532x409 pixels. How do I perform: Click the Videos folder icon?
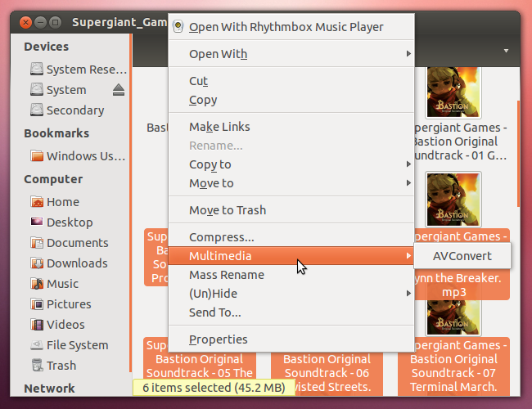37,324
